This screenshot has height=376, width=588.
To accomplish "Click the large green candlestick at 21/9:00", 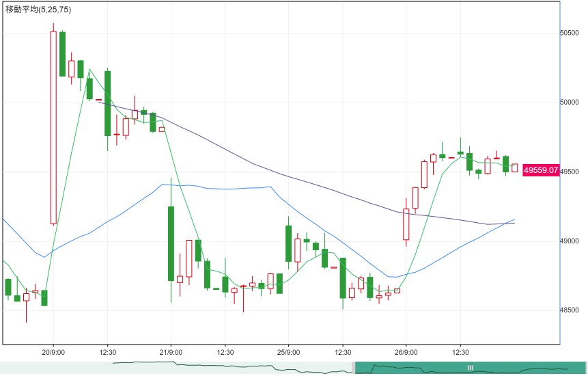I will click(171, 243).
